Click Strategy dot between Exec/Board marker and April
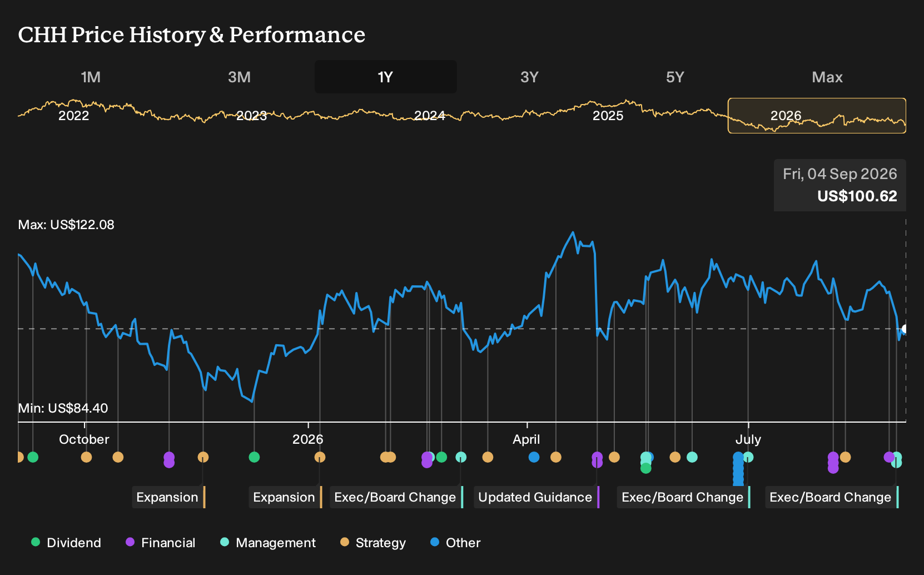This screenshot has width=924, height=575. click(488, 457)
